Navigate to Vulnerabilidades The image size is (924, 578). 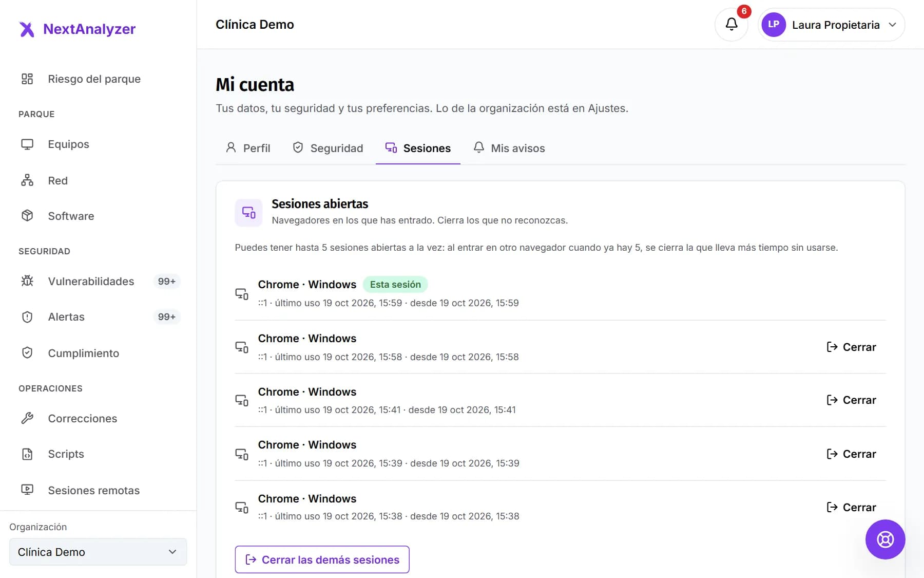pos(98,281)
